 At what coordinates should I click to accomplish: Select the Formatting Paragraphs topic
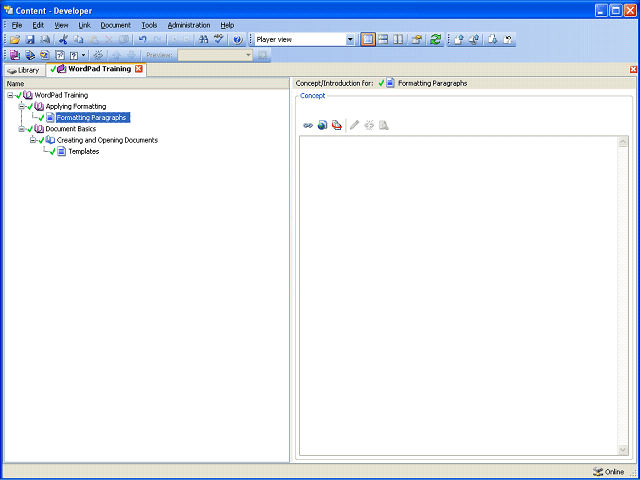click(93, 118)
